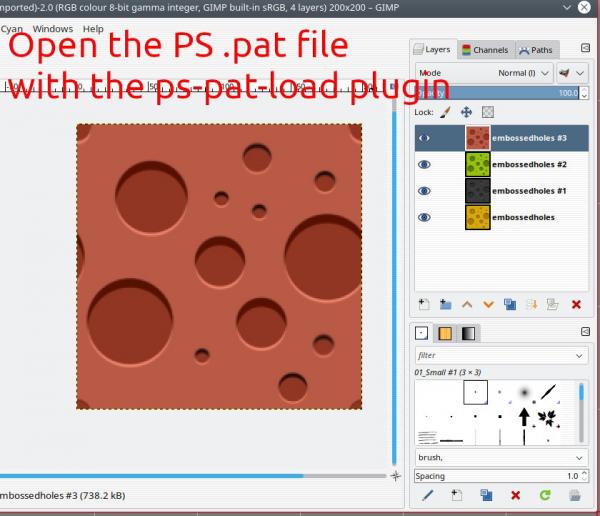Switch to the Gradients tab
The width and height of the screenshot is (600, 516).
(469, 333)
